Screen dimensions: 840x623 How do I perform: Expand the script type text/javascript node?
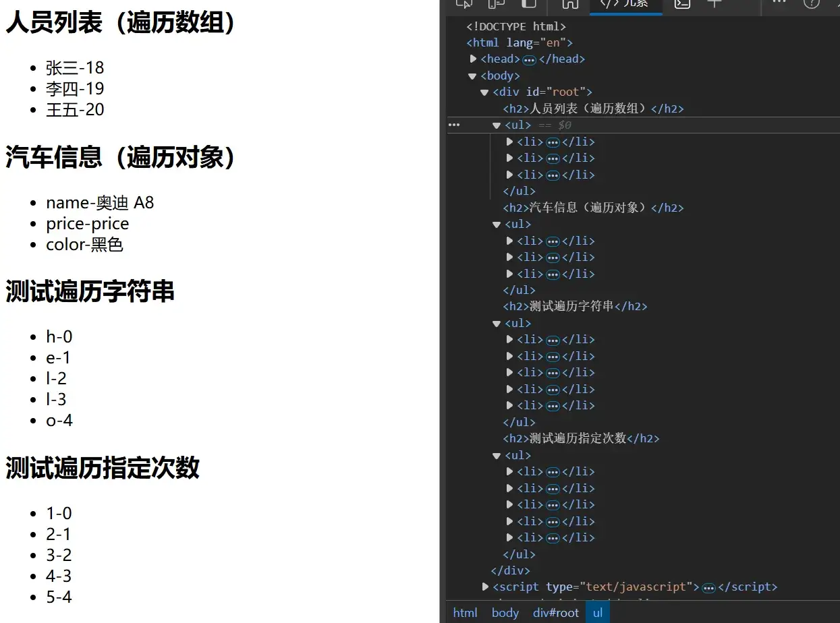point(485,587)
